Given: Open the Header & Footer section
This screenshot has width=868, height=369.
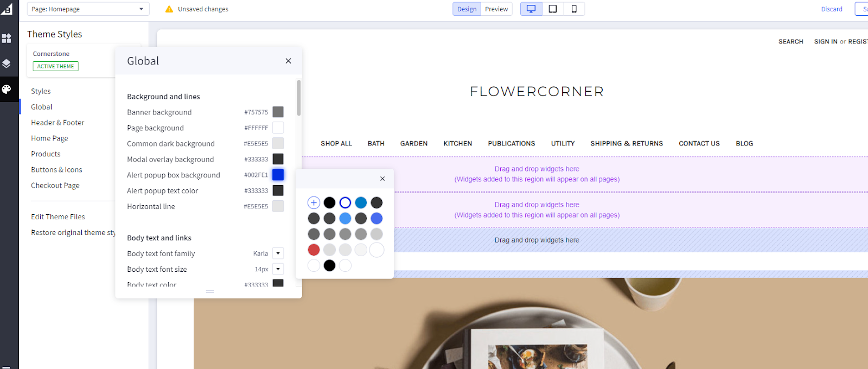Looking at the screenshot, I should 58,123.
